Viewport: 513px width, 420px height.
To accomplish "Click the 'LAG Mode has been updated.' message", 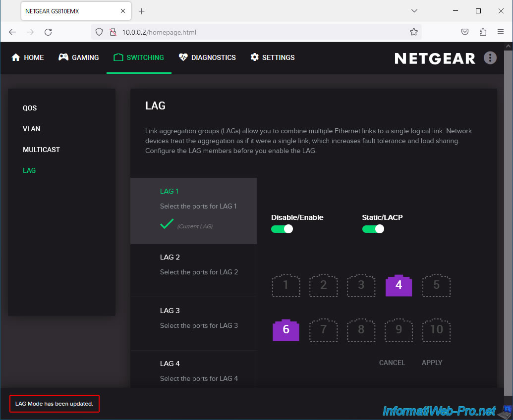I will coord(54,404).
